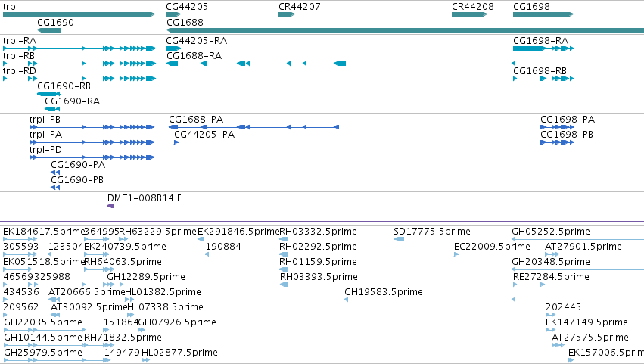The width and height of the screenshot is (644, 364).
Task: Open the GH05252.5prime EST alignment
Action: (578, 239)
